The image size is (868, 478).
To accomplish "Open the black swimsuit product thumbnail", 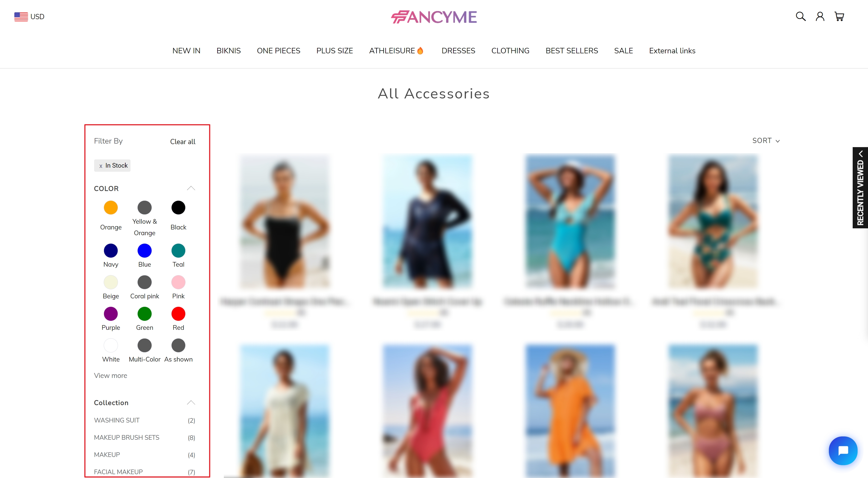I will click(x=285, y=221).
